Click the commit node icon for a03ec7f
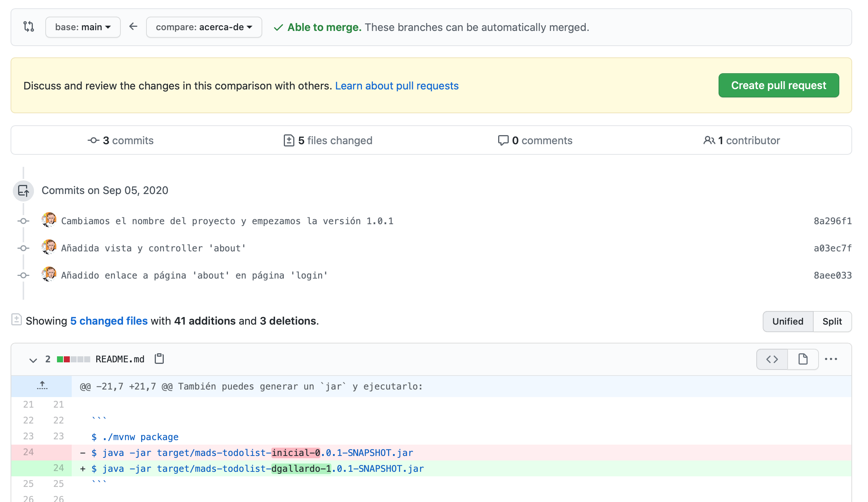Image resolution: width=868 pixels, height=502 pixels. pyautogui.click(x=23, y=248)
